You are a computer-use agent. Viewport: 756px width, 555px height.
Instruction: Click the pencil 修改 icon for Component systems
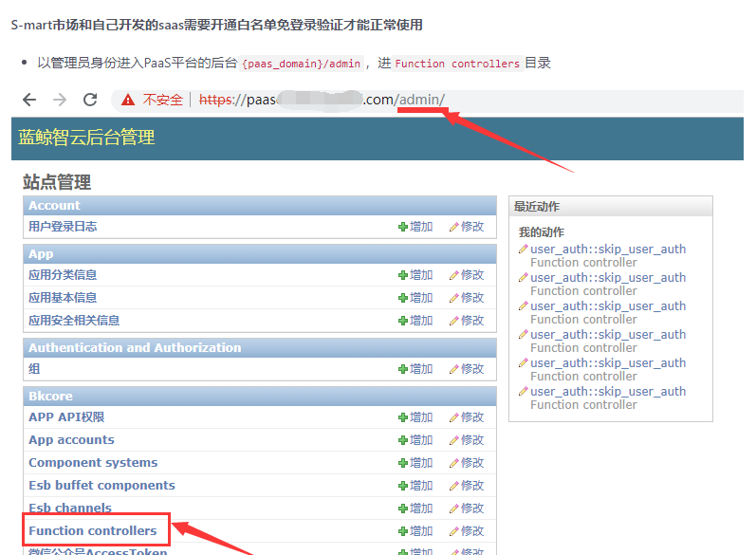tap(453, 463)
